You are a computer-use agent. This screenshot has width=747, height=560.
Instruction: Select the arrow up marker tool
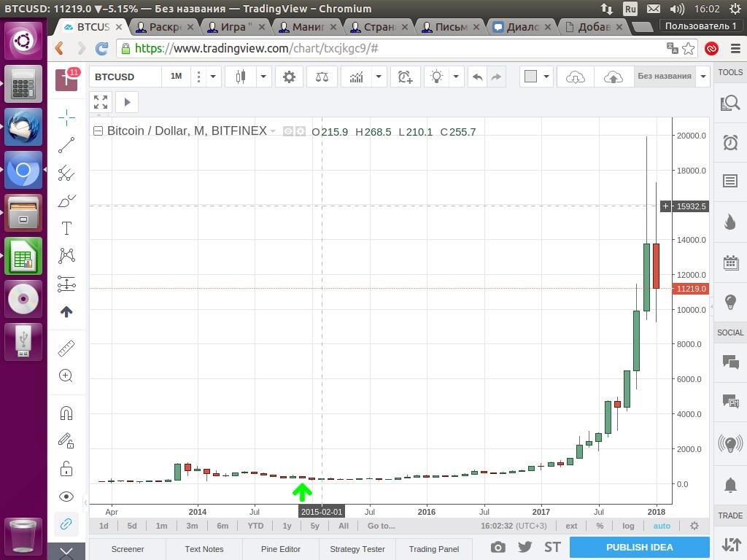(66, 312)
